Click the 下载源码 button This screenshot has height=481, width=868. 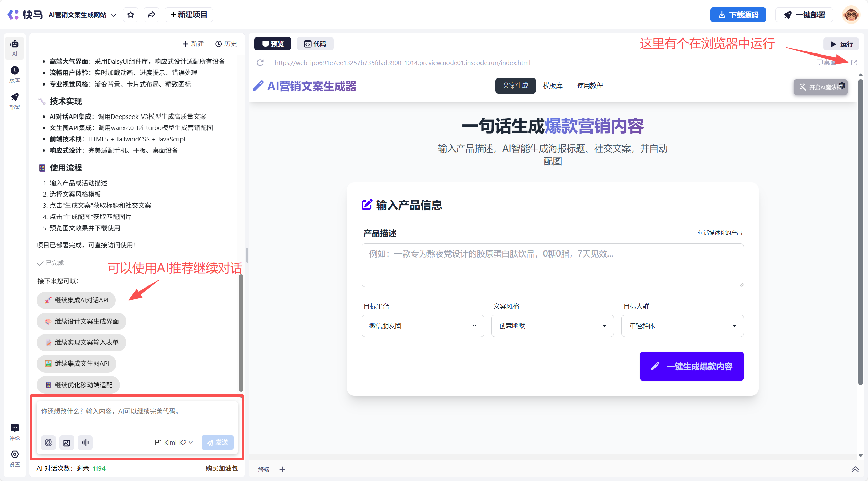pos(738,15)
